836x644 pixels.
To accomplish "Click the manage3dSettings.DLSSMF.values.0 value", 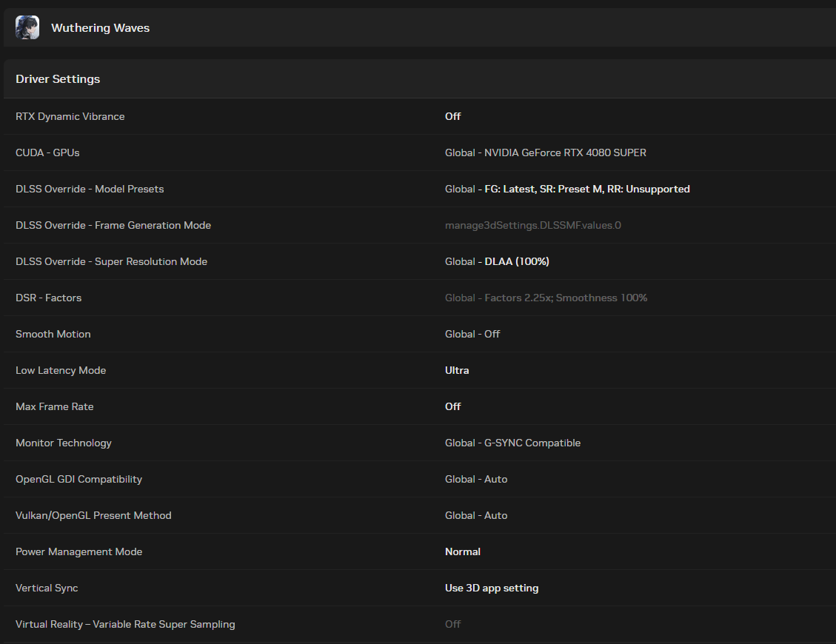I will (533, 225).
